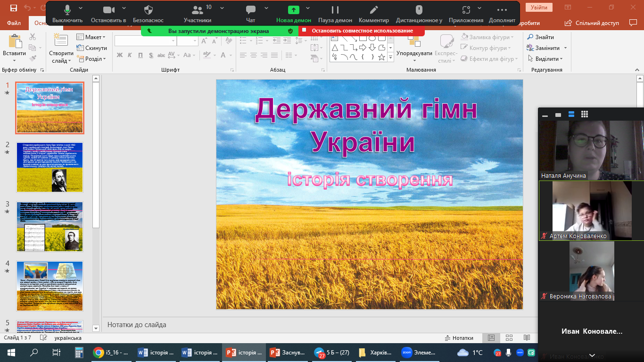Screen dimensions: 644x362
Task: Toggle bold Ж formatting
Action: [119, 55]
